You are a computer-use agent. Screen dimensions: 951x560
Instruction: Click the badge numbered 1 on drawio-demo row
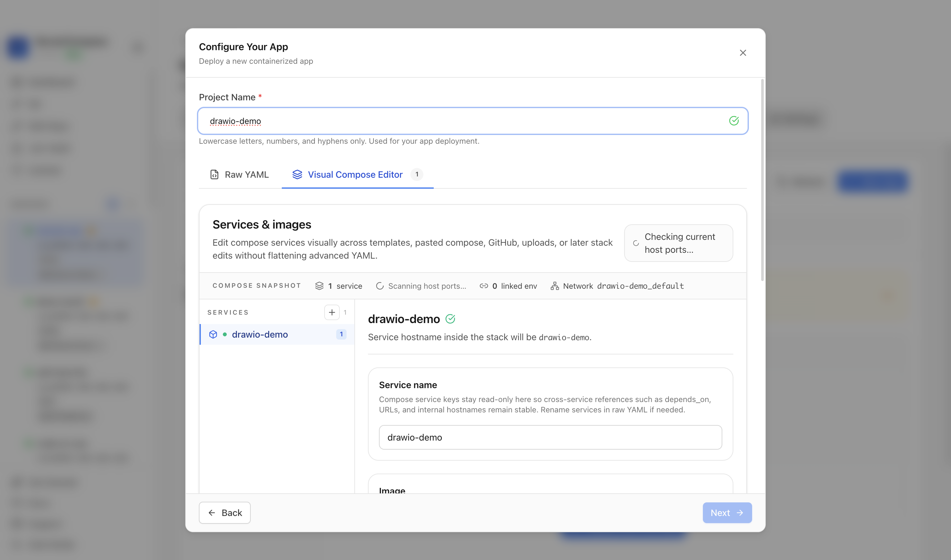[341, 334]
